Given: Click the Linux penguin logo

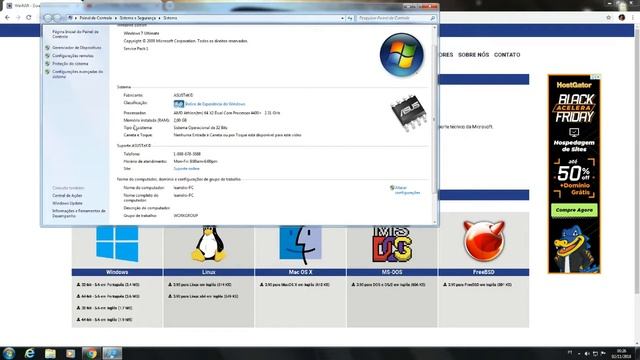Looking at the screenshot, I should point(209,244).
